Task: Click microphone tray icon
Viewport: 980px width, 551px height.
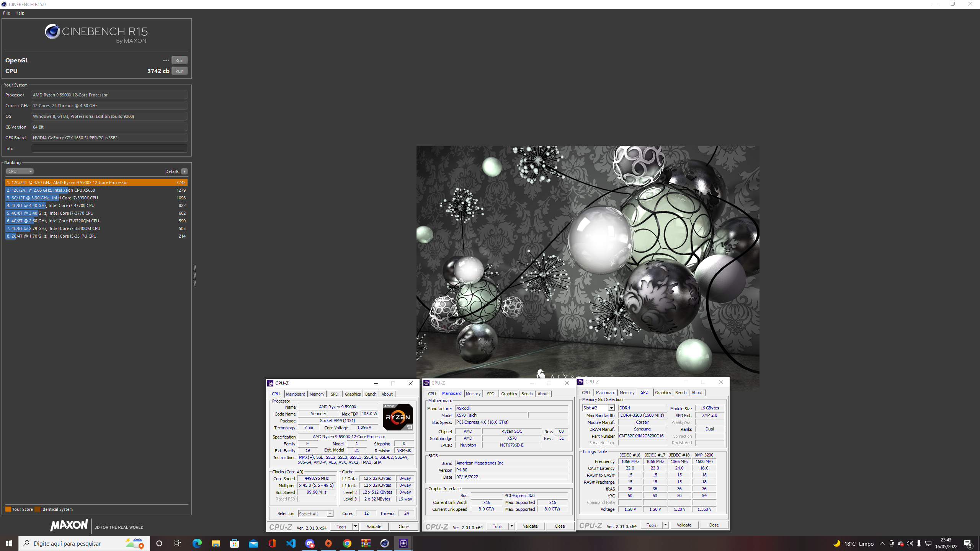Action: tap(919, 543)
